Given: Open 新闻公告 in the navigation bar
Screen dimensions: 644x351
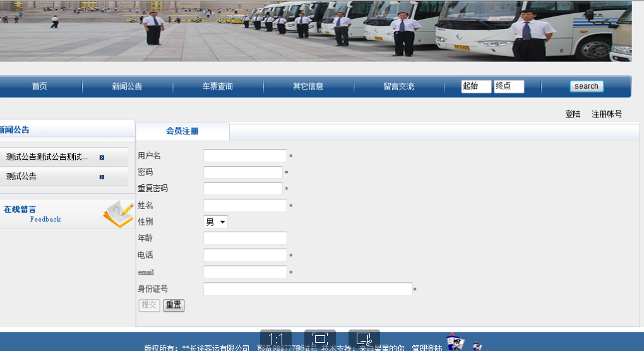Looking at the screenshot, I should (x=127, y=86).
